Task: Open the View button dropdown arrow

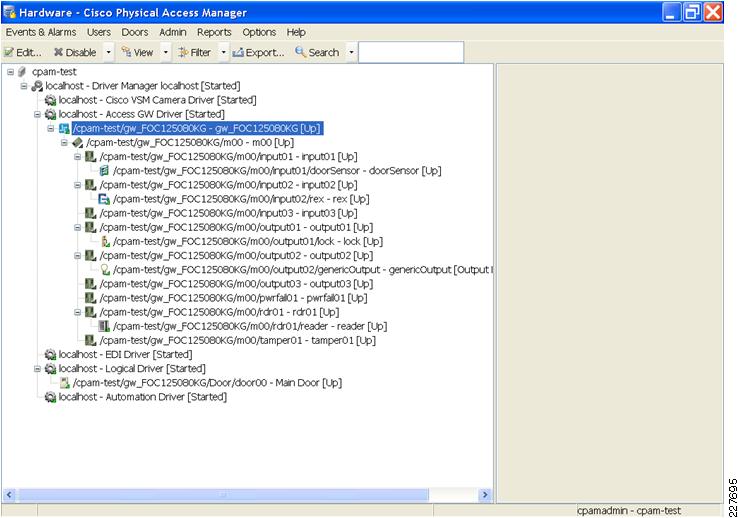Action: [x=166, y=52]
